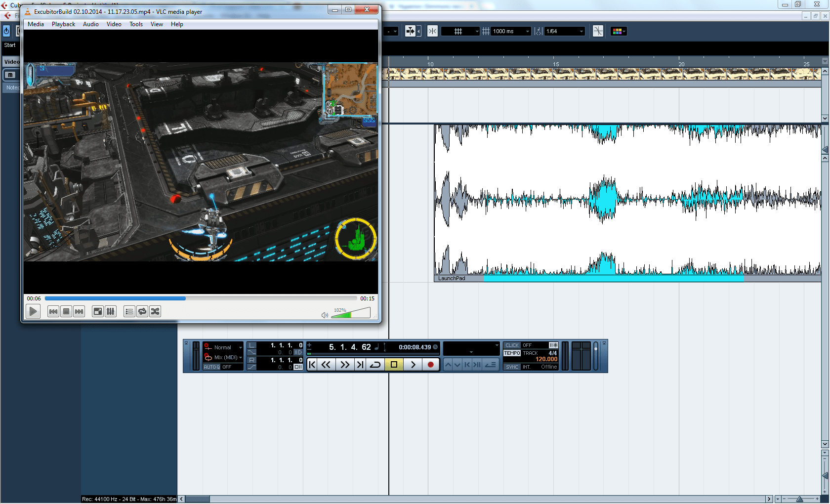The width and height of the screenshot is (830, 504).
Task: Mute VLC audio via speaker icon
Action: click(325, 315)
